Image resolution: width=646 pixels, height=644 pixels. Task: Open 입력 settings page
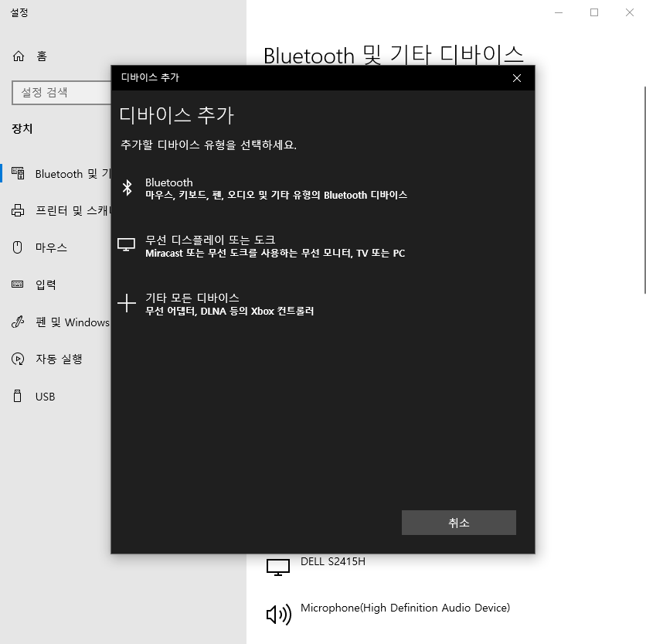pyautogui.click(x=46, y=285)
